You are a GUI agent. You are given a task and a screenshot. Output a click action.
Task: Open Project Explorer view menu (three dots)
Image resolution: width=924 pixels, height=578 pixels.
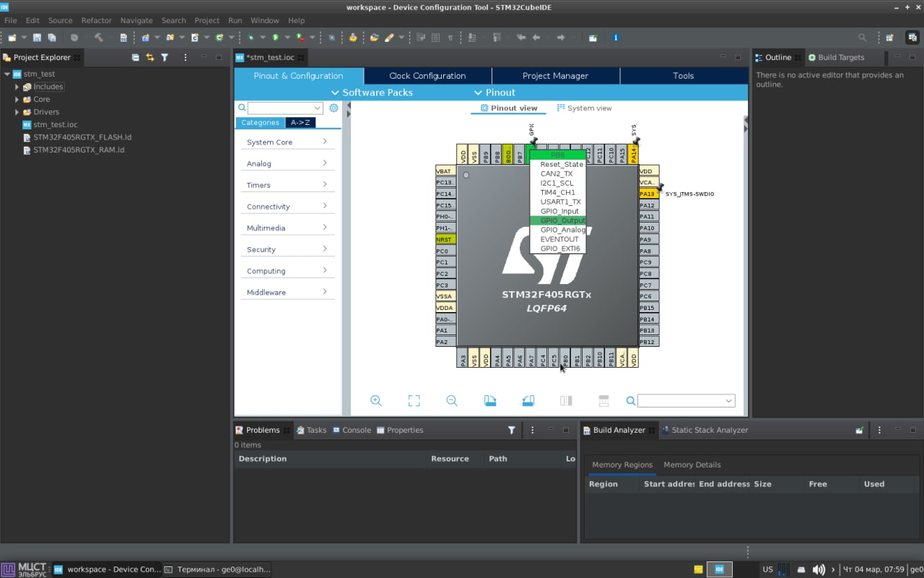pyautogui.click(x=186, y=57)
